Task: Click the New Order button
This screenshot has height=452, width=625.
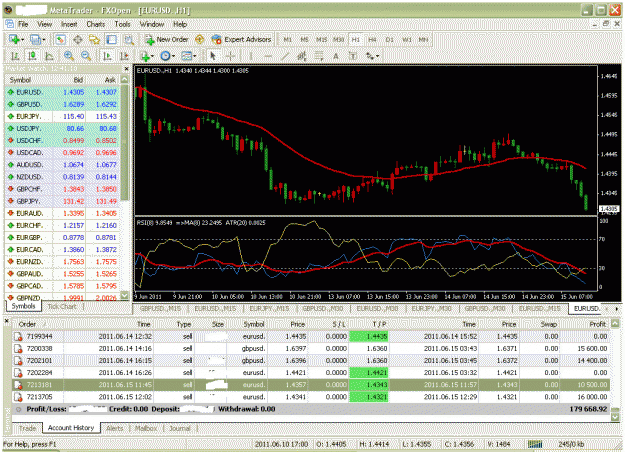Action: (167, 39)
